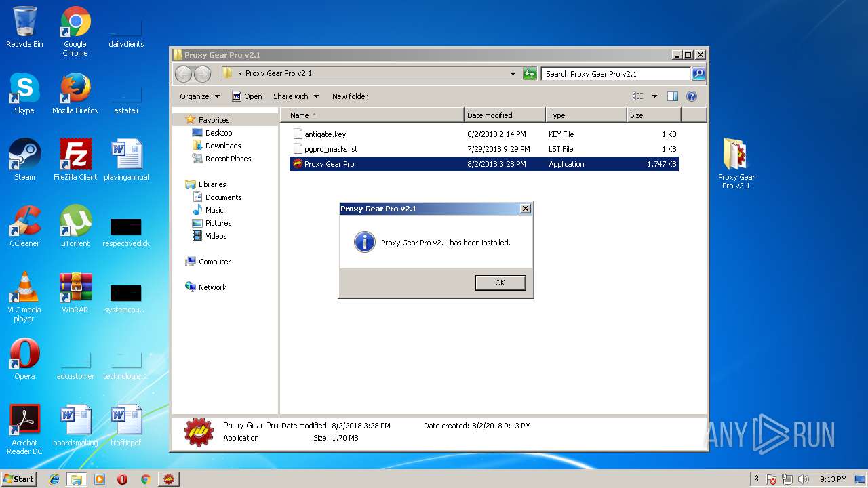Screen dimensions: 868x488
Task: Open Mozilla Firefox desktop shortcut
Action: [75, 94]
